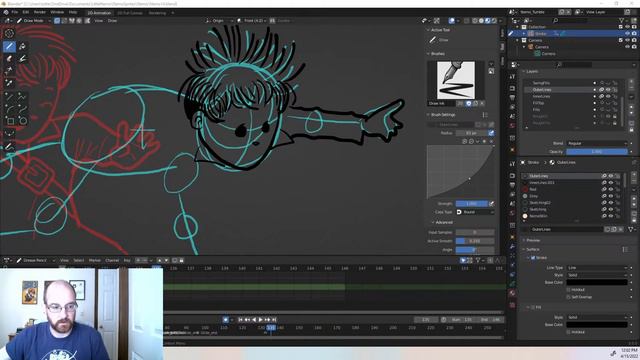Click the brush Radius value field

471,133
